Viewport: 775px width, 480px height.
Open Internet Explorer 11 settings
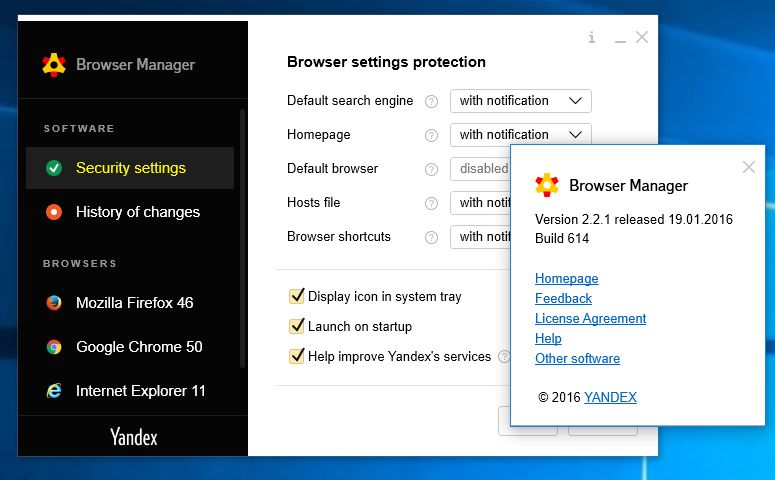[x=130, y=391]
